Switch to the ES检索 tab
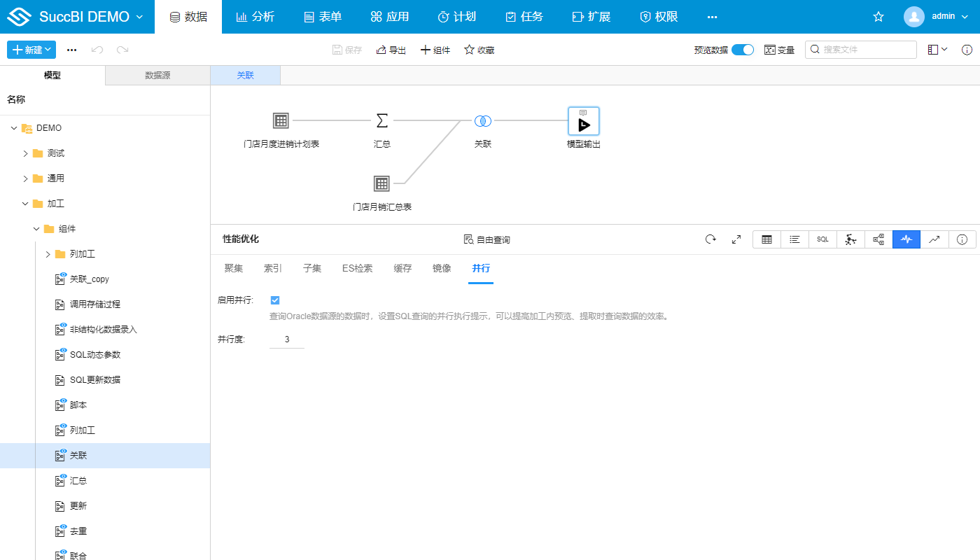 tap(358, 268)
